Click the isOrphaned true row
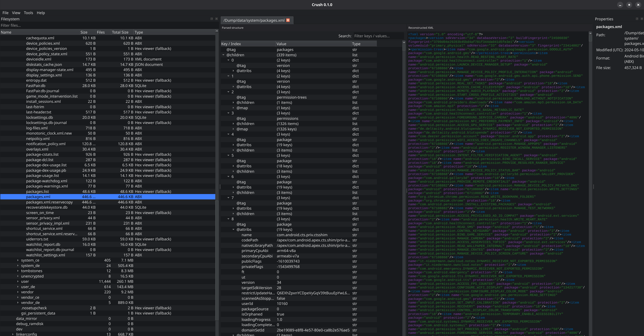644x336 pixels. [x=299, y=314]
